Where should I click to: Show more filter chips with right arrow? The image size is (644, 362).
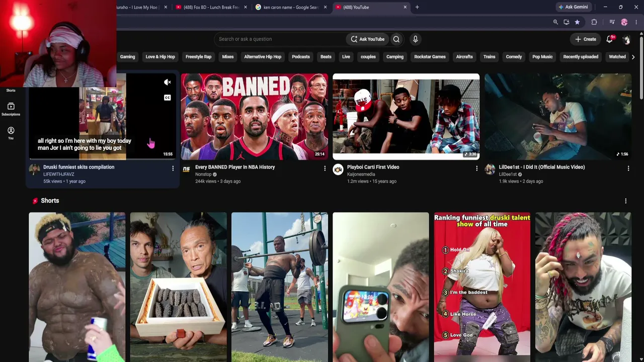pos(633,57)
